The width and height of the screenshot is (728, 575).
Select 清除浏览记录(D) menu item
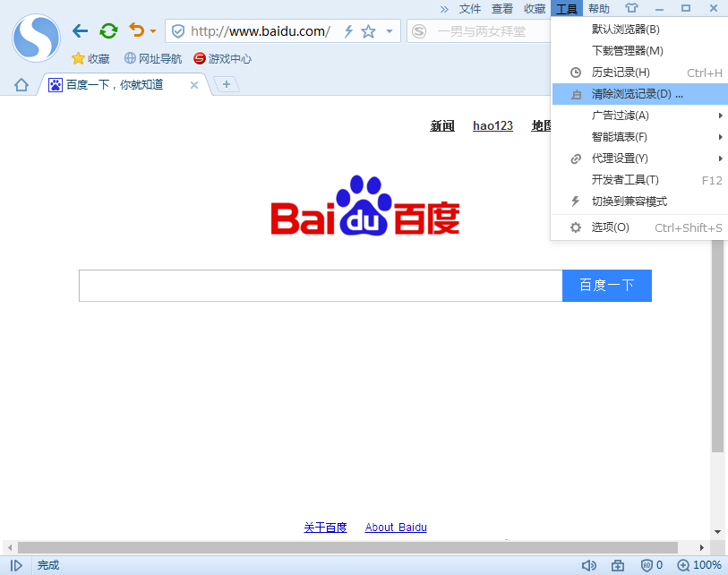click(x=639, y=94)
